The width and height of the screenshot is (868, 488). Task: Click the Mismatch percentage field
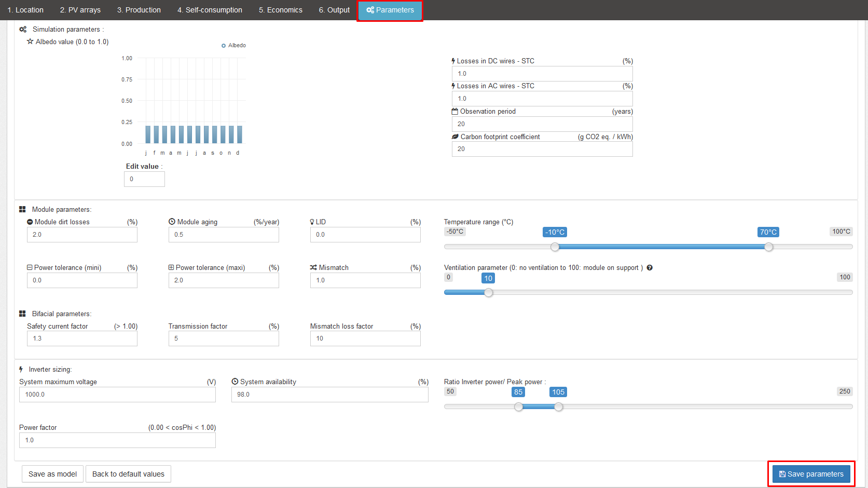tap(365, 280)
